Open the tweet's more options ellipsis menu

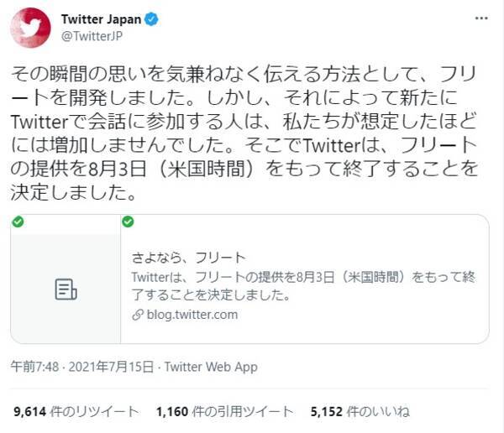tap(481, 18)
